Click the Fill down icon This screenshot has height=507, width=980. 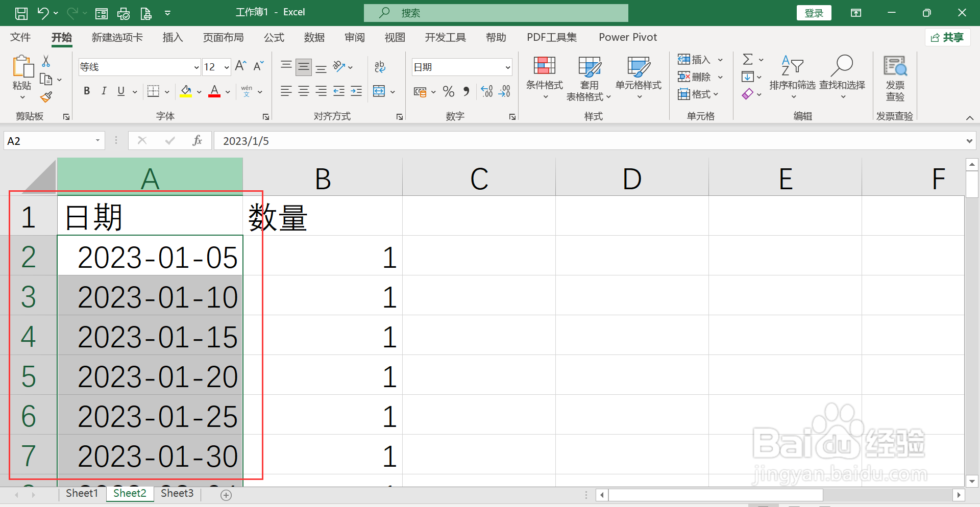(x=747, y=77)
